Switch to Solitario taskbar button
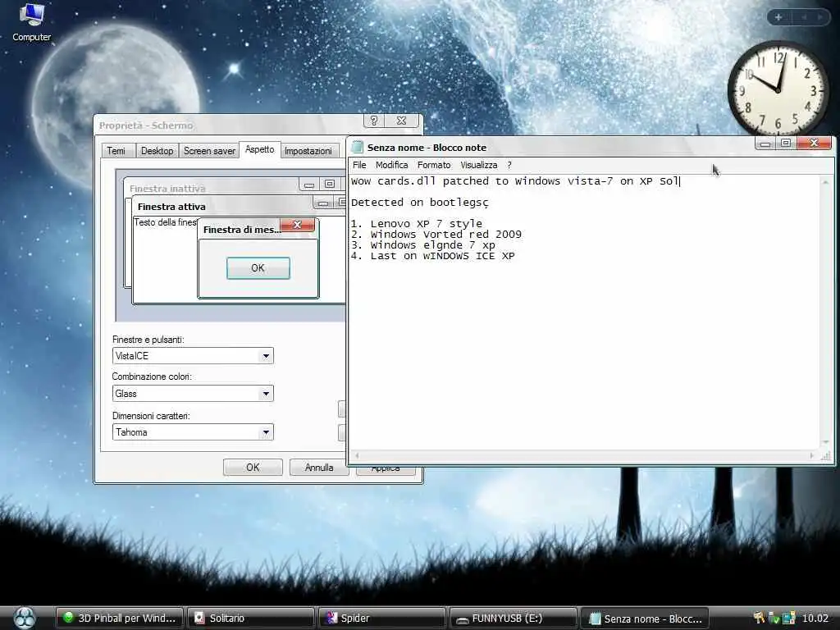 pos(251,619)
